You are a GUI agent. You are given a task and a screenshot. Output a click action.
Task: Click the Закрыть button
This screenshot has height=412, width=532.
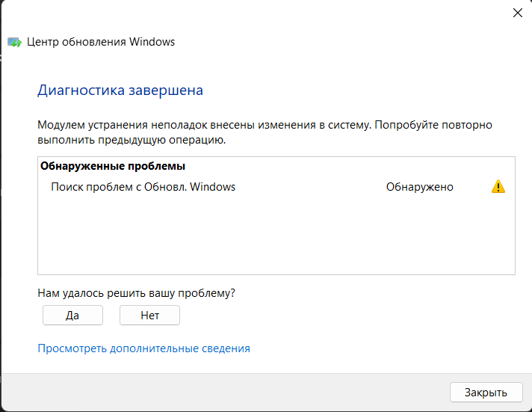(x=486, y=393)
